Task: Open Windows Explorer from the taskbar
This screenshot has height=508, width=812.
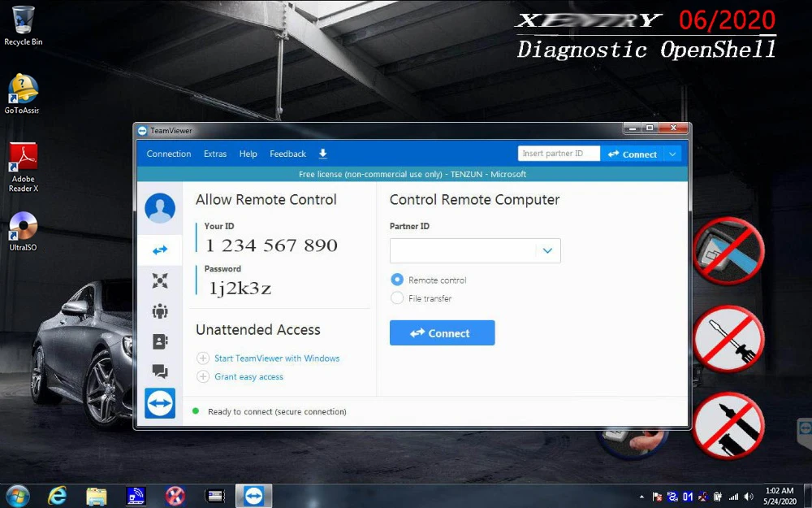Action: [97, 496]
